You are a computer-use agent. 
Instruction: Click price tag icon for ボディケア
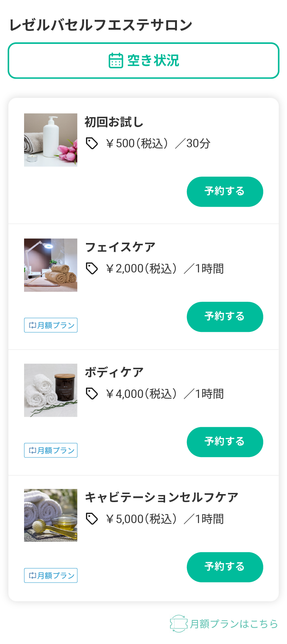coord(92,394)
